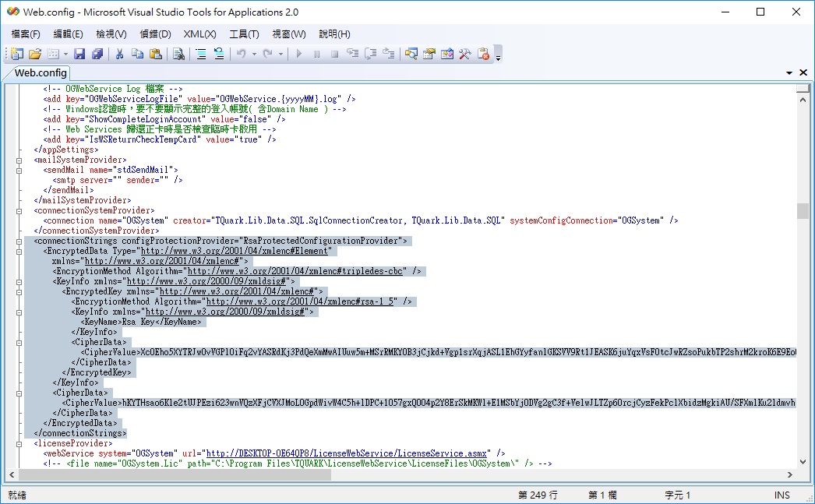Click the Step Over debug icon
This screenshot has width=815, height=504.
pos(371,54)
